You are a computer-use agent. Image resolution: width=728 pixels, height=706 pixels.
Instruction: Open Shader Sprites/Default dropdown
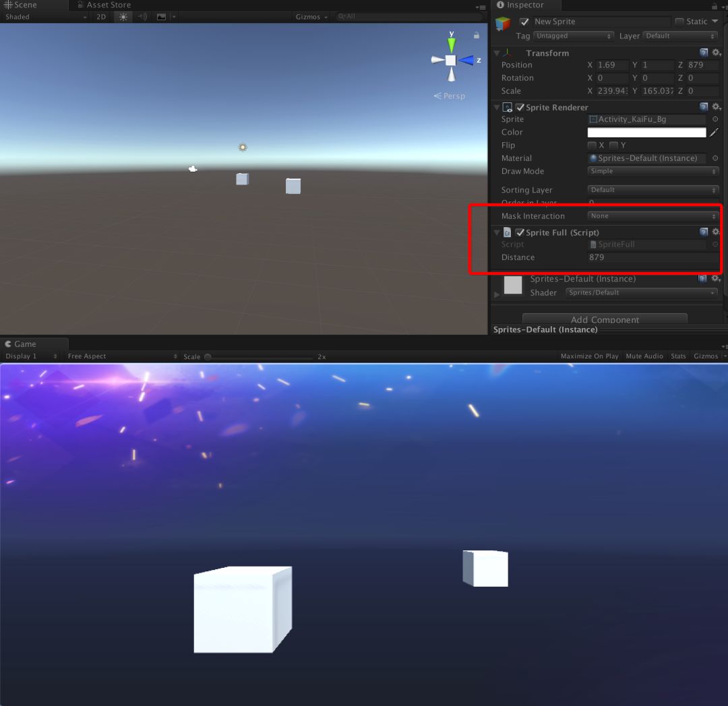click(x=641, y=292)
